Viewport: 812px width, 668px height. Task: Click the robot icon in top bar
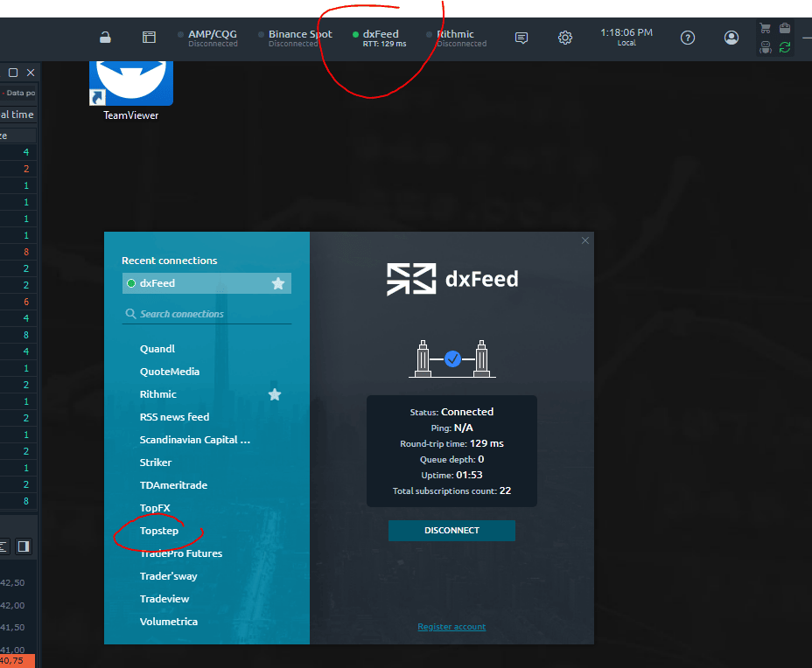tap(766, 47)
